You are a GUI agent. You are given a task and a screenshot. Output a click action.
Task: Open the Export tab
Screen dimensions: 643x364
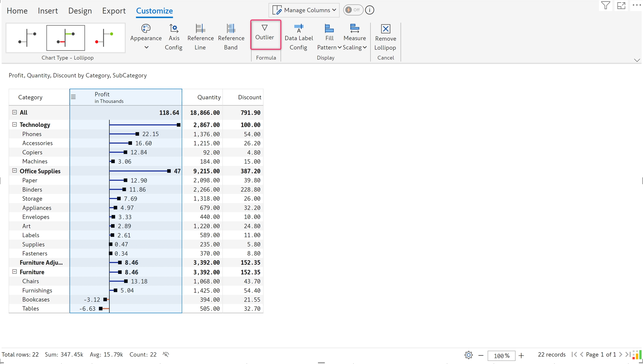[114, 11]
